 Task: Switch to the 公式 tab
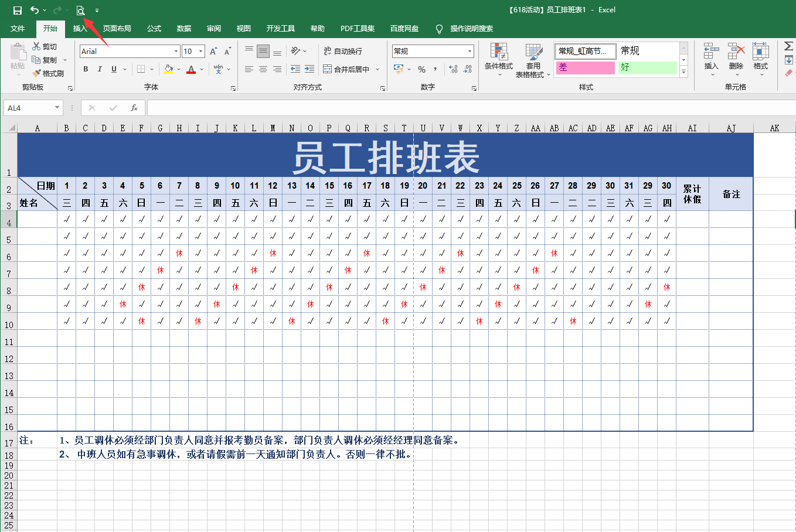154,29
